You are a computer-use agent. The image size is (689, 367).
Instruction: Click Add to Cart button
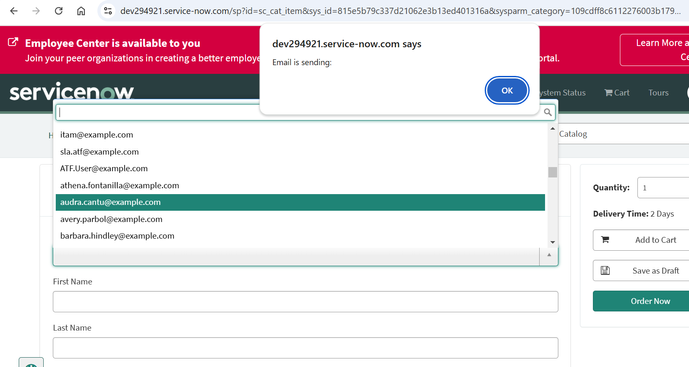tap(641, 240)
